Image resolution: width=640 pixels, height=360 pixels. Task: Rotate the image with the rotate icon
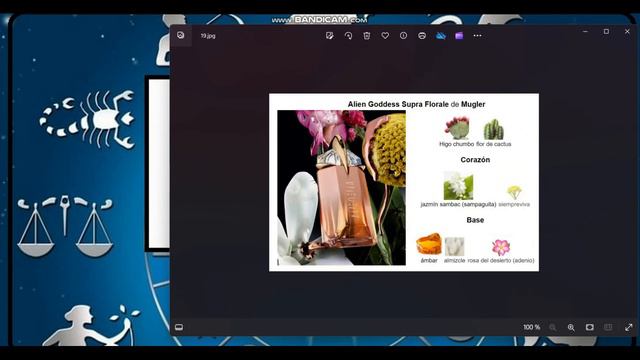(348, 36)
